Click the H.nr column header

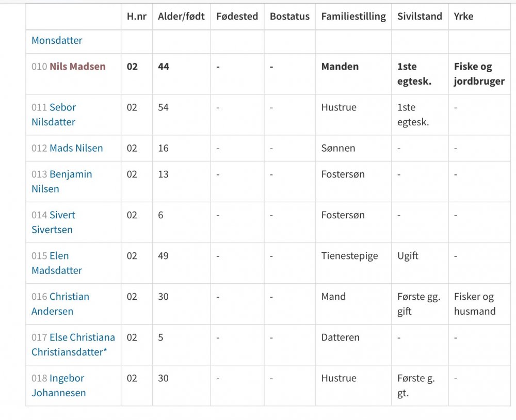pos(137,17)
